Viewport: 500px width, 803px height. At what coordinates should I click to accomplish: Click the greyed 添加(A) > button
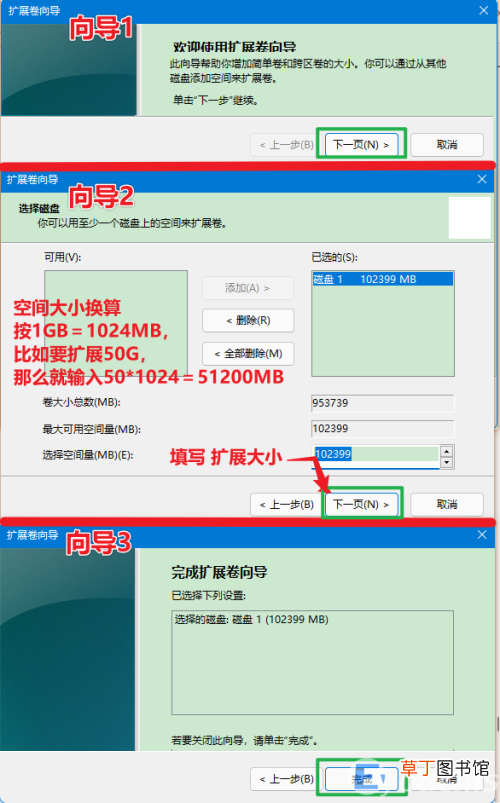point(248,288)
